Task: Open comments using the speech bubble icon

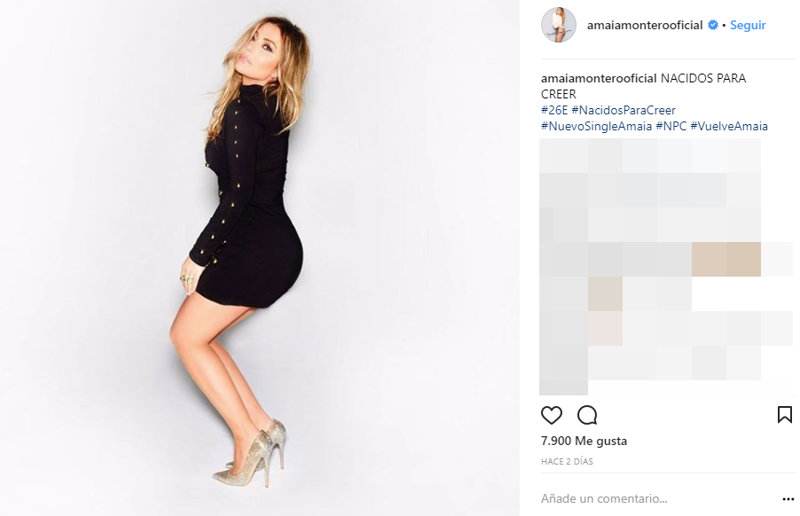Action: tap(587, 415)
